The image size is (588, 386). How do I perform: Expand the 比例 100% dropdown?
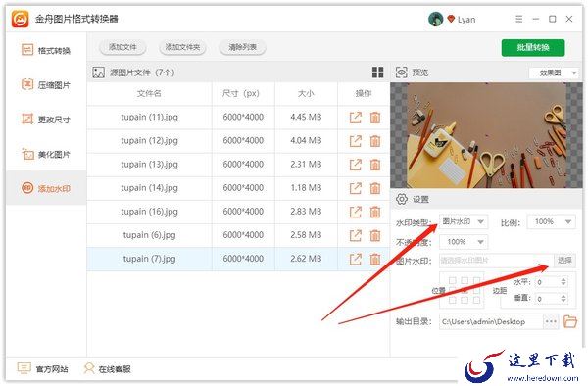[x=551, y=221]
